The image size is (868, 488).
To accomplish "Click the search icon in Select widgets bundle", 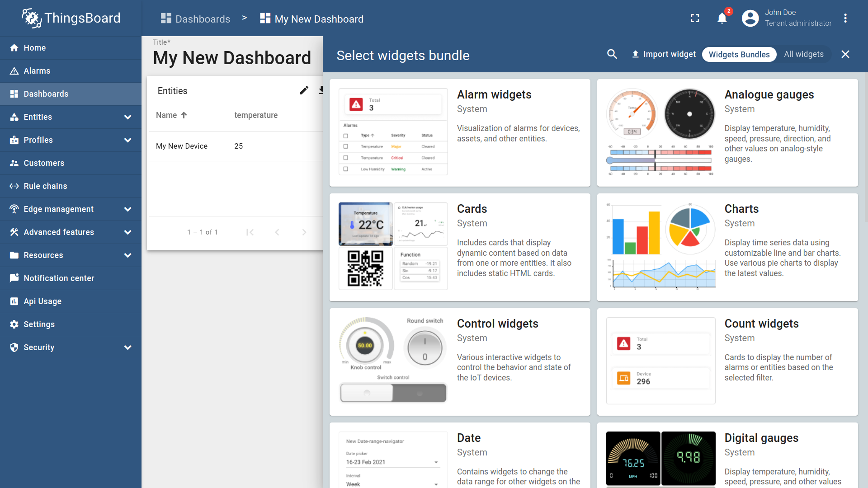I will click(x=612, y=54).
